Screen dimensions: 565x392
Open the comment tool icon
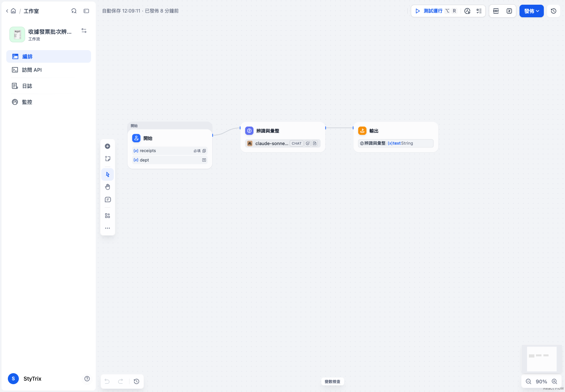[108, 200]
